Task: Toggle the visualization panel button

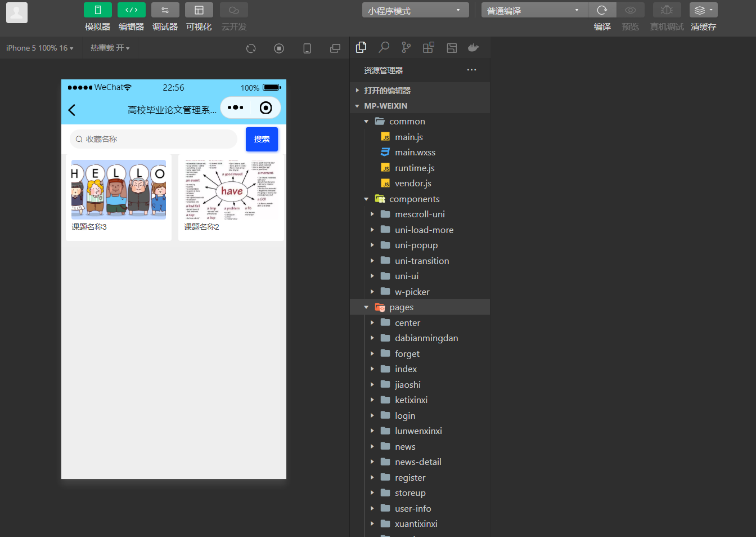Action: tap(199, 10)
